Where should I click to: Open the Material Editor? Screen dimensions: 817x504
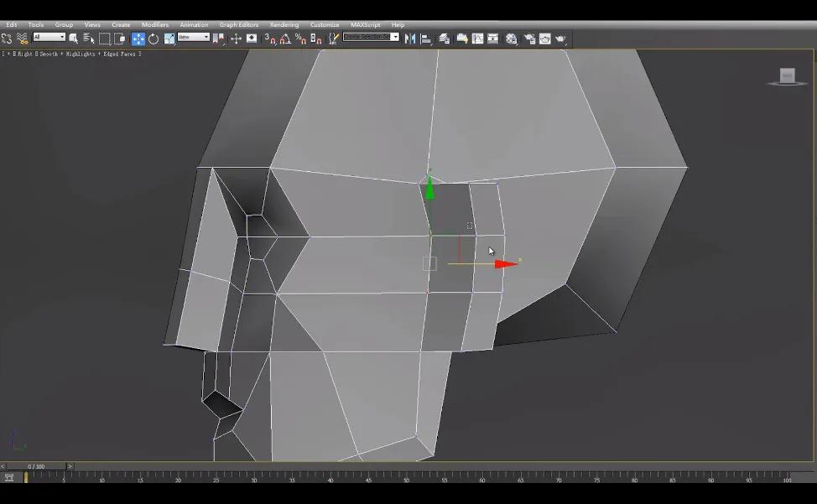point(512,38)
